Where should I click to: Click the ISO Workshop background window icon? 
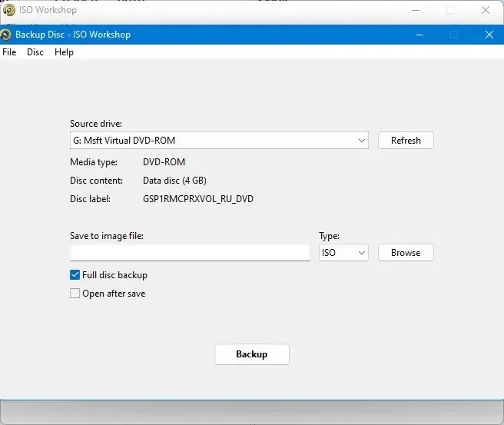coord(9,10)
